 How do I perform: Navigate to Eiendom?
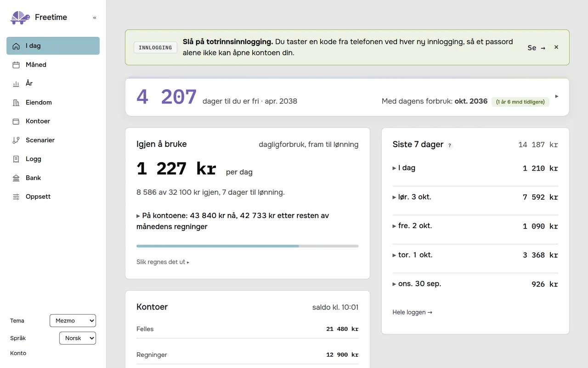[53, 103]
